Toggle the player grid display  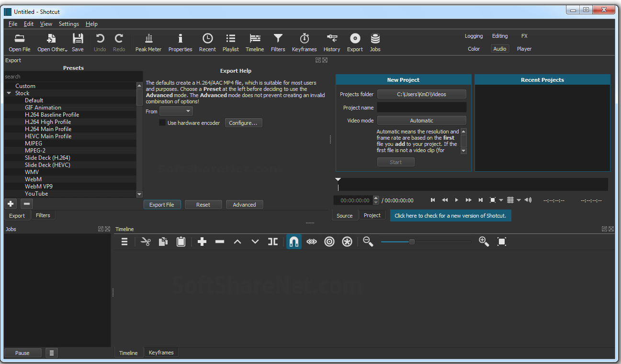point(511,200)
